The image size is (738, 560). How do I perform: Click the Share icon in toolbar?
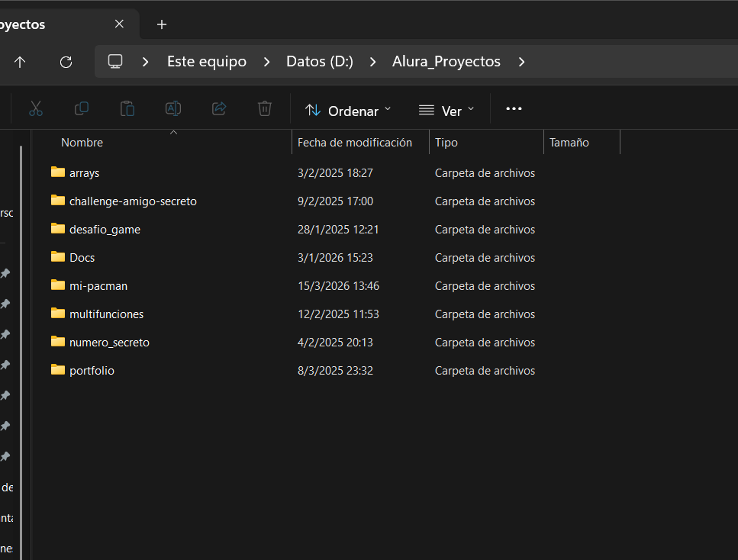[x=219, y=109]
